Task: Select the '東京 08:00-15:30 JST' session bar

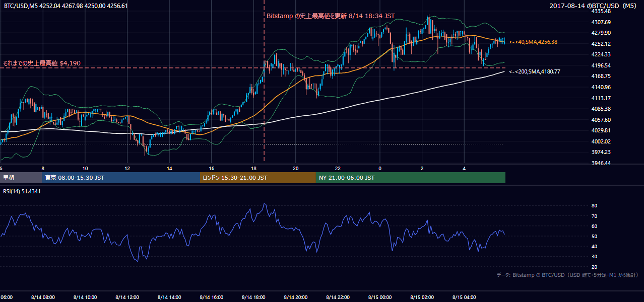Action: [x=121, y=178]
